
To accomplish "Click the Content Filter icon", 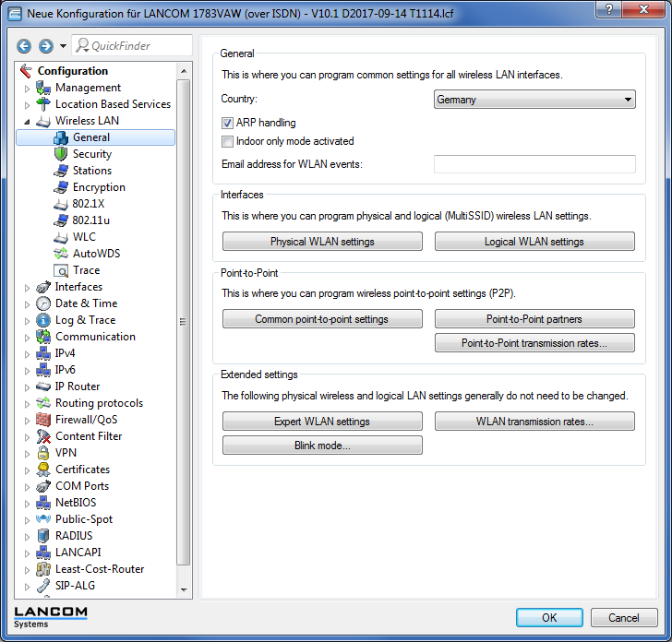I will click(x=43, y=436).
